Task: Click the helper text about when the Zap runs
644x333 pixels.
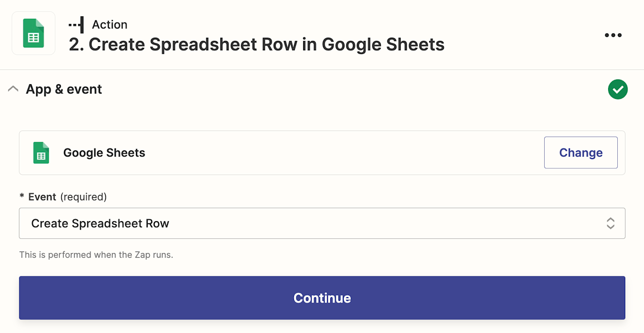Action: click(x=96, y=254)
